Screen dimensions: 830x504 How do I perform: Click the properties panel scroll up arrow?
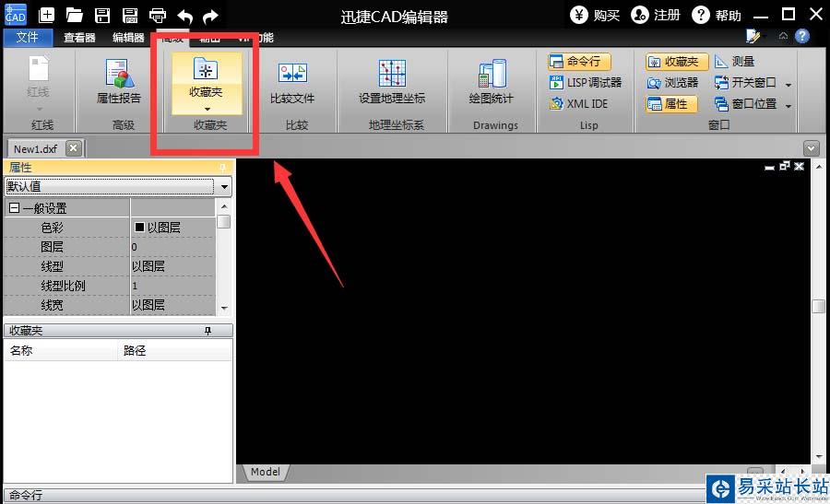(224, 206)
